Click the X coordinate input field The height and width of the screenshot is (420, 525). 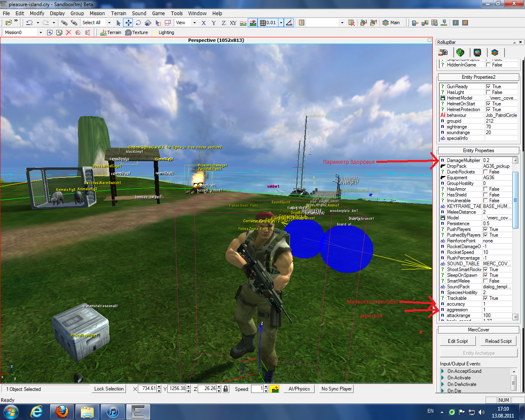pyautogui.click(x=148, y=389)
